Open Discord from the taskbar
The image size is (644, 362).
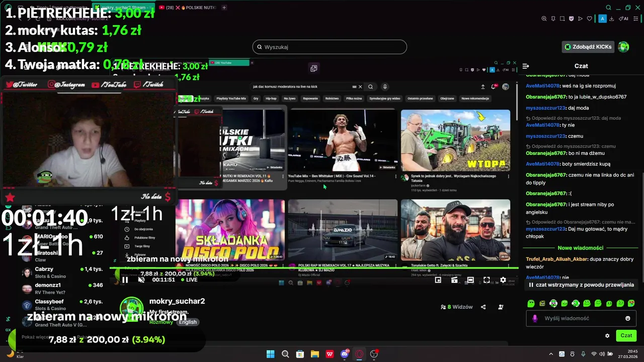345,354
